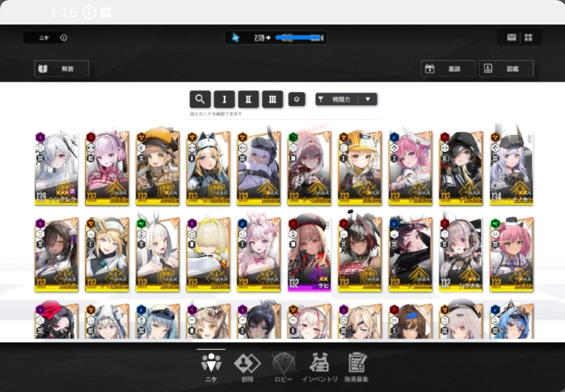Viewport: 565px width, 392px height.
Task: Select the pink-haired Nikke with pink bunny ears
Action: [x=258, y=255]
